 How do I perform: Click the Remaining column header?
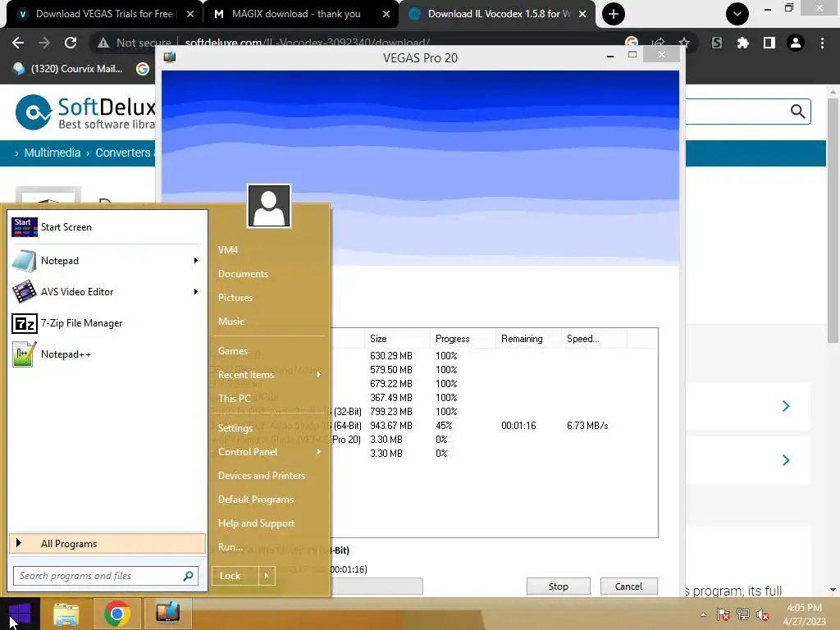coord(528,339)
